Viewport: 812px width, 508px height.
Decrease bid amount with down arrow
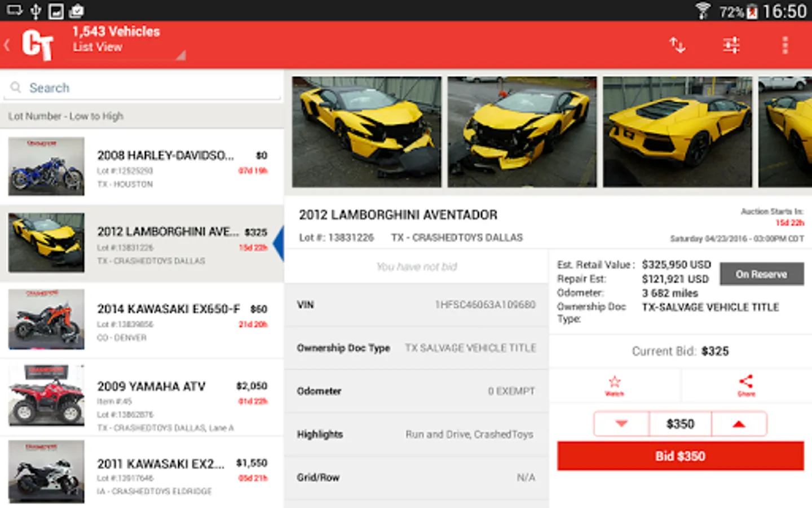(621, 424)
